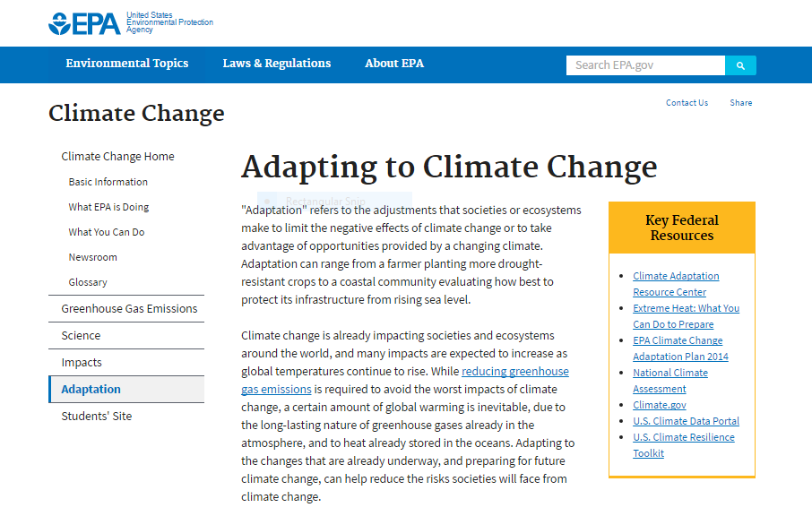Select Basic Information in sidebar
Viewport: 812px width, 516px height.
108,182
